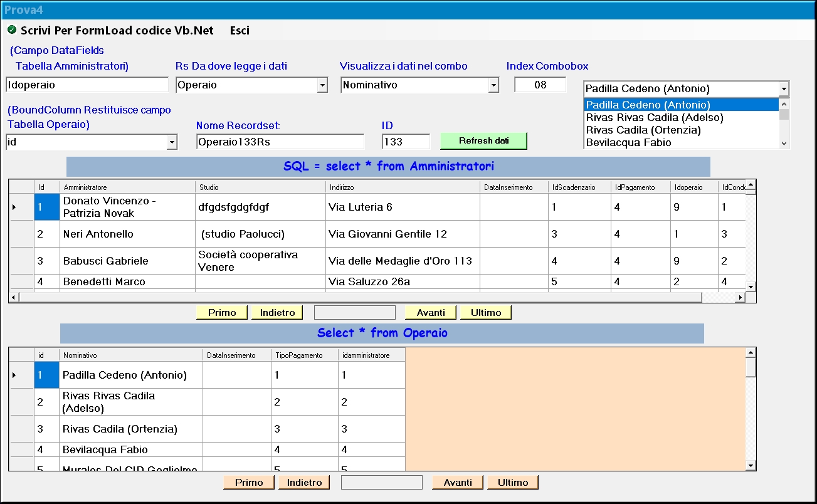Click the Amministratore column header
Image resolution: width=817 pixels, height=504 pixels.
click(x=127, y=187)
